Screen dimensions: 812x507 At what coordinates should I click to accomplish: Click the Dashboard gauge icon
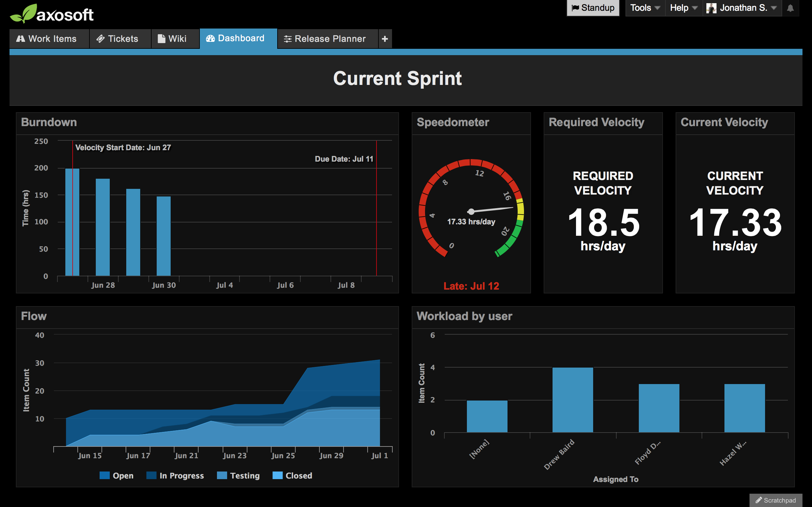(x=210, y=39)
